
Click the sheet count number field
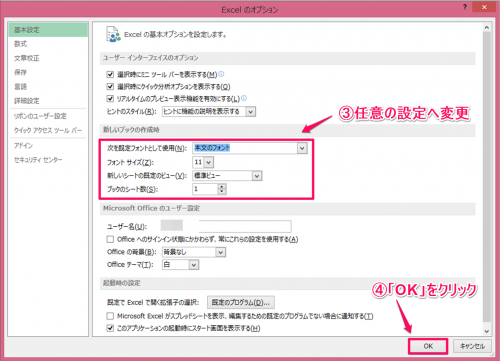(x=205, y=189)
